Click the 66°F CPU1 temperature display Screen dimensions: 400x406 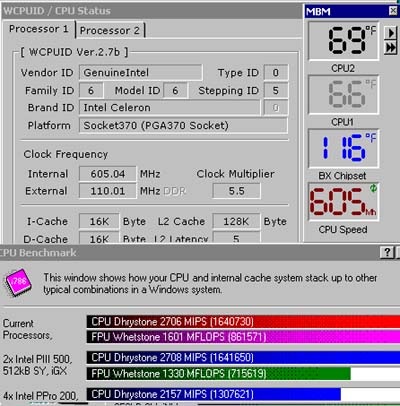click(344, 95)
